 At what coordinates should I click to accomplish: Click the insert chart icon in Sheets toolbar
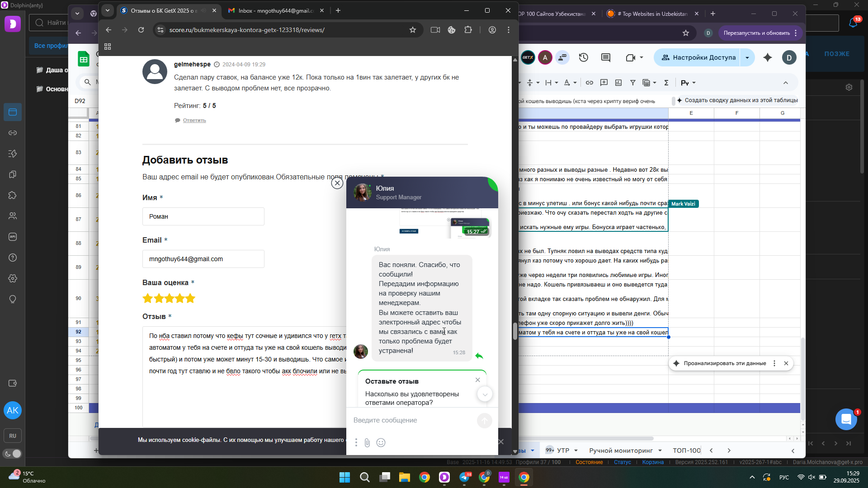click(x=618, y=83)
